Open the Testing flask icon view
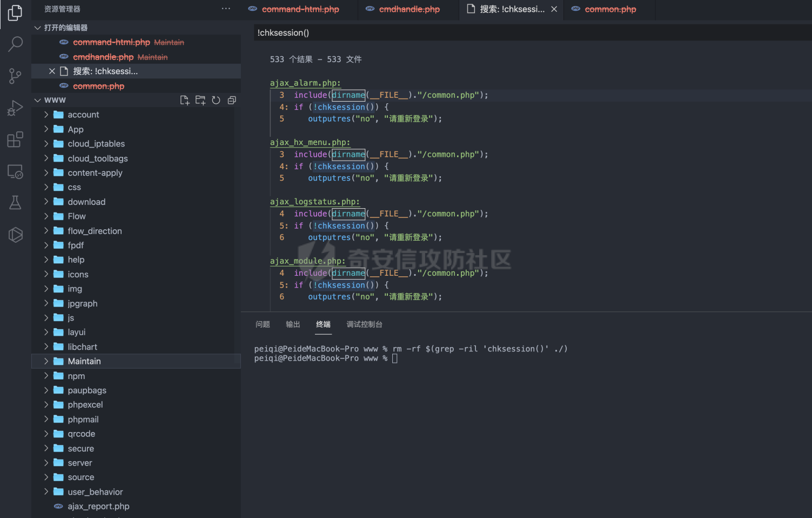812x518 pixels. [15, 203]
